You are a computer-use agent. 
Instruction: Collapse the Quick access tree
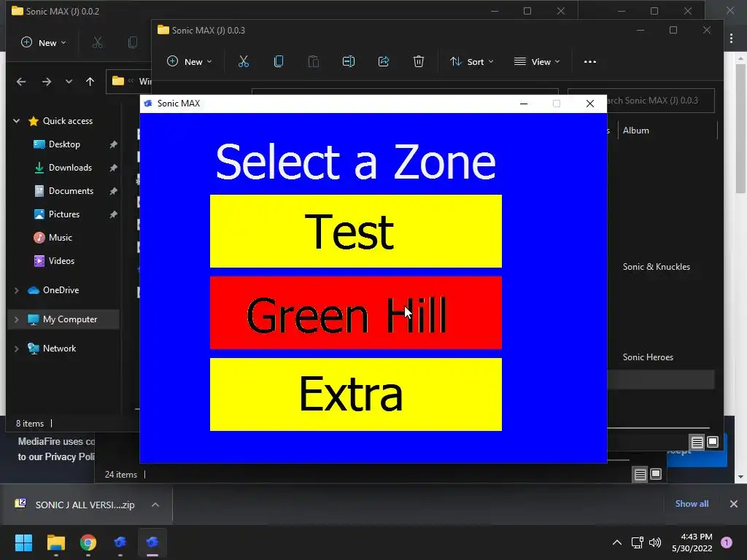(17, 121)
